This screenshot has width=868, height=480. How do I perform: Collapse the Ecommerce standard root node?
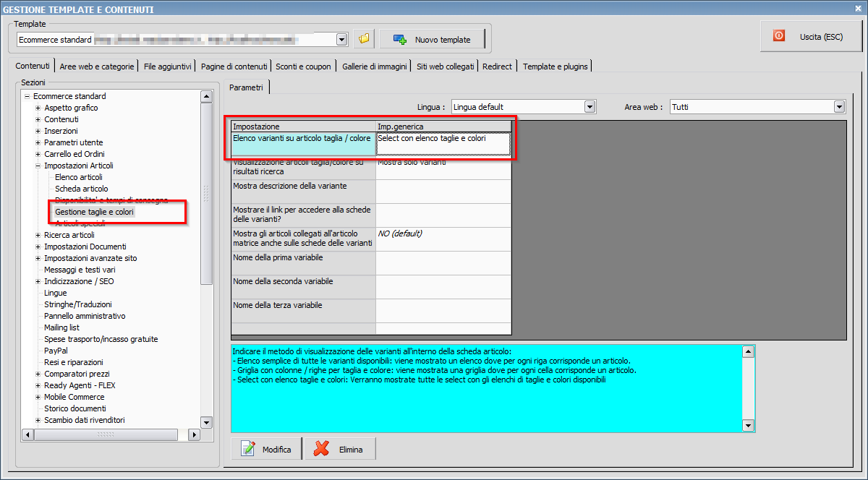tap(27, 96)
